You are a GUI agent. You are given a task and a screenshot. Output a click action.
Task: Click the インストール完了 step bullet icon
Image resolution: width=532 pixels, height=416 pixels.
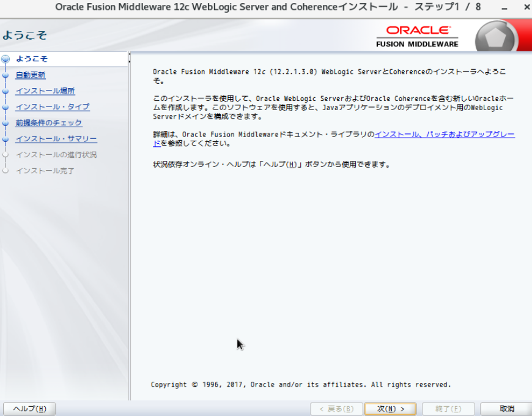coord(6,171)
